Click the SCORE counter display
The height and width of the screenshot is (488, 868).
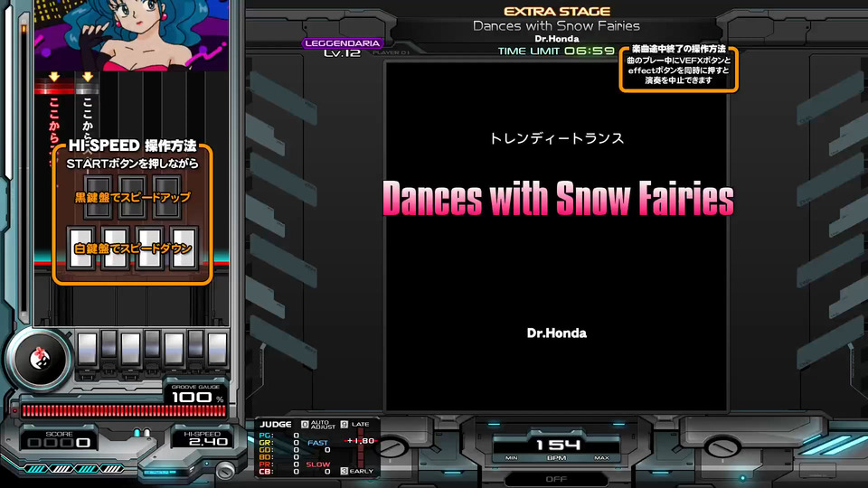(60, 439)
